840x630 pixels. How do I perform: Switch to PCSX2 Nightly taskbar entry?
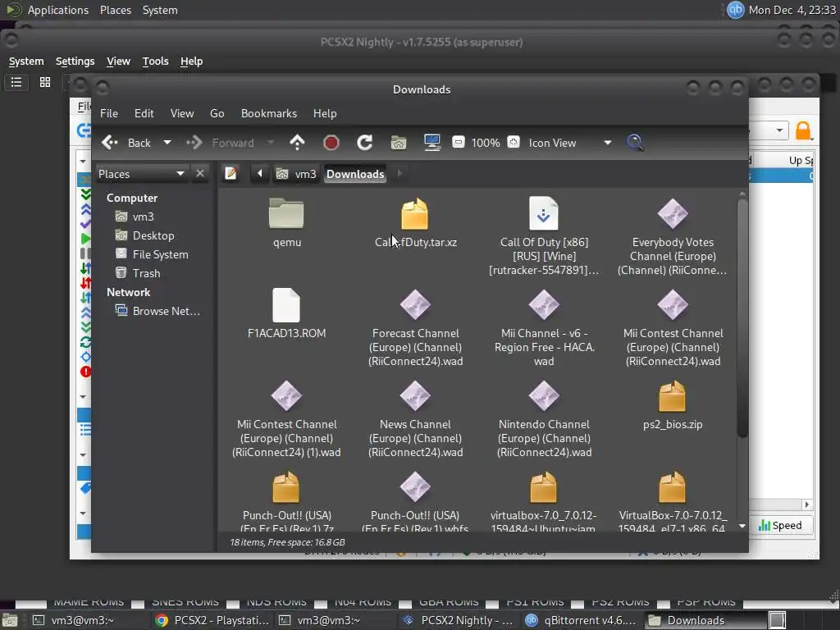(459, 620)
